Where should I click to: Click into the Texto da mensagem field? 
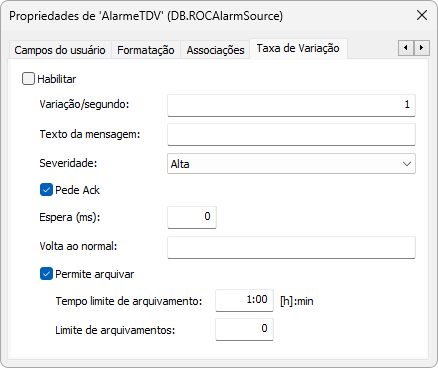click(x=291, y=134)
